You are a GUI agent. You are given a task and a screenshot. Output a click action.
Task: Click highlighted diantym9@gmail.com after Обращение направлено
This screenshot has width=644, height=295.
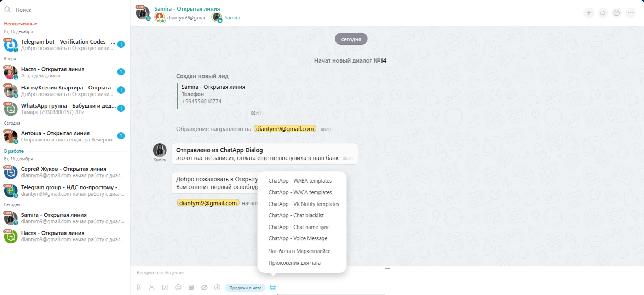coord(285,129)
